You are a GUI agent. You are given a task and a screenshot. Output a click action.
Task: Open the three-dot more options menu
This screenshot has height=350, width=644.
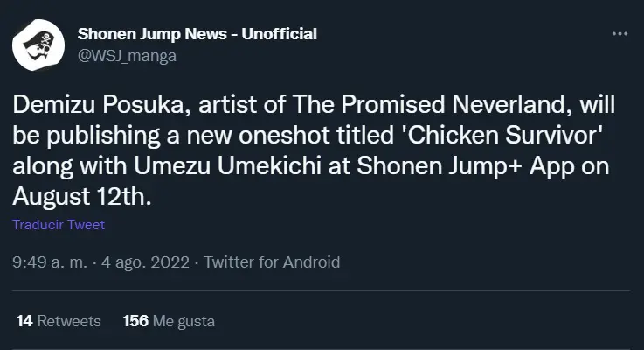[620, 34]
